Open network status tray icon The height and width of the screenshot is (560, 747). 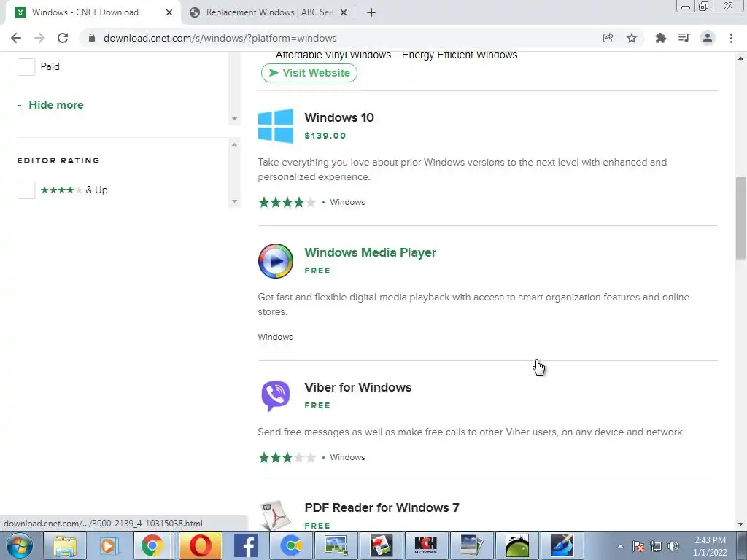[656, 546]
